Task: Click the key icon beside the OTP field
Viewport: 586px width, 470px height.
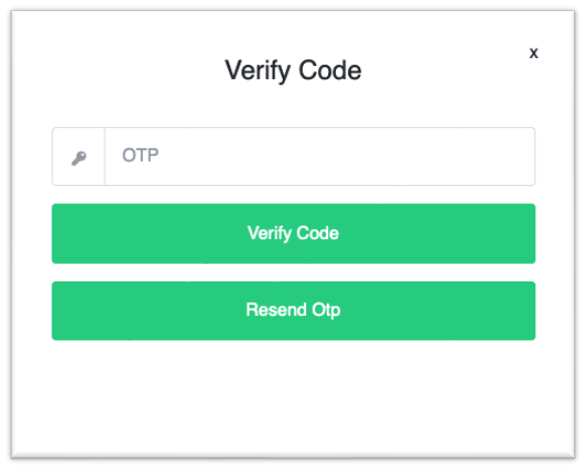Action: 79,158
